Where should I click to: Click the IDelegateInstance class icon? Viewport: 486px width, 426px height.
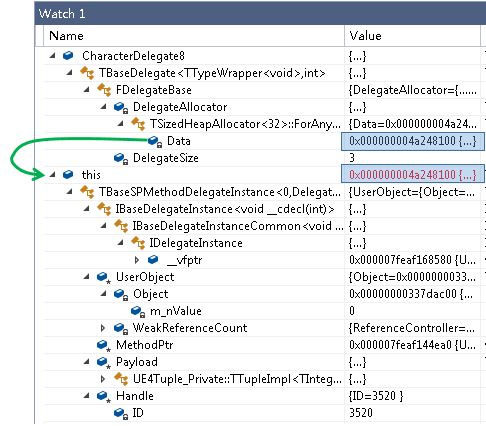pyautogui.click(x=138, y=243)
